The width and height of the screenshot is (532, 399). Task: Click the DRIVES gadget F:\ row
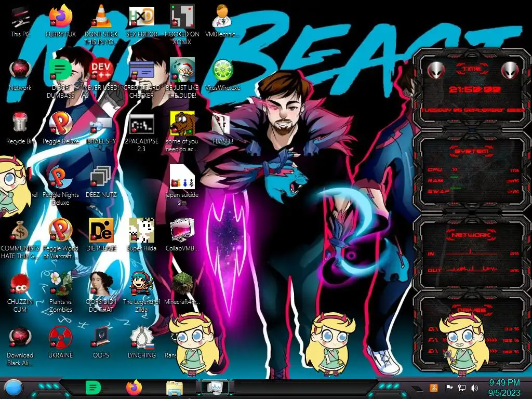pos(473,340)
